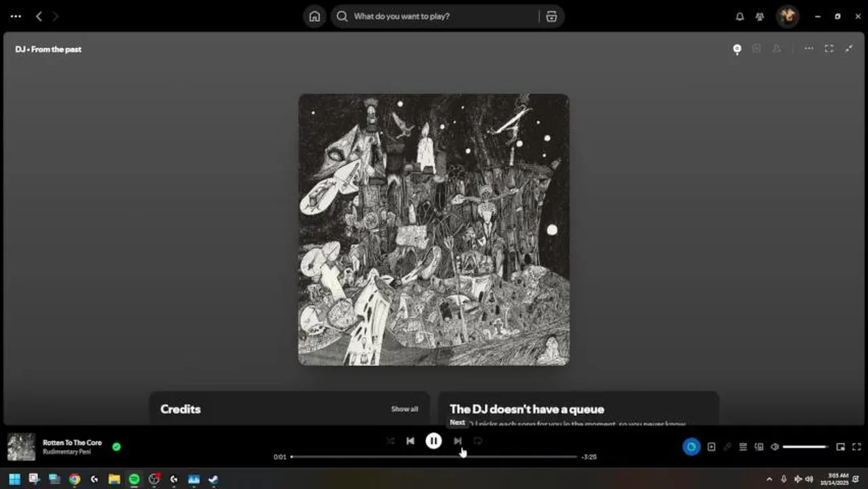Click the large album artwork
Viewport: 868px width, 489px height.
click(x=434, y=230)
